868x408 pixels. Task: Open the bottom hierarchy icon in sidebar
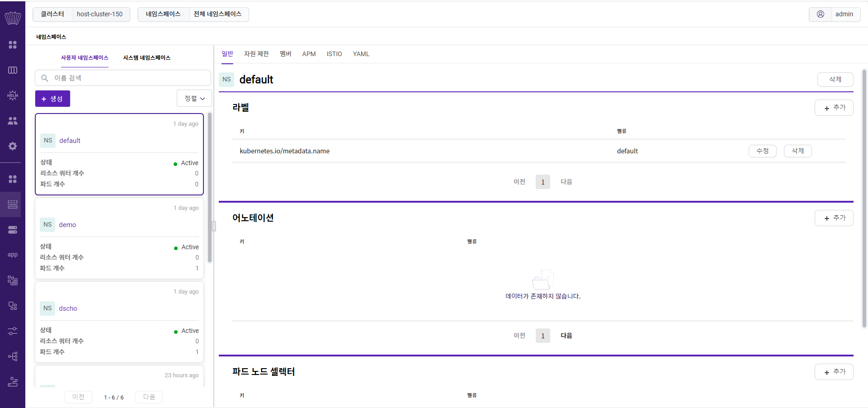[13, 382]
